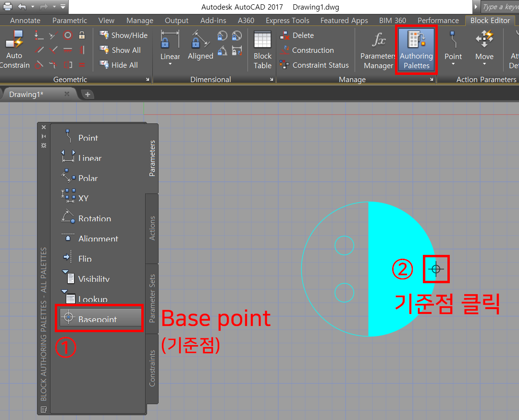
Task: Apply the Smooth geometric constraint
Action: coord(53,65)
